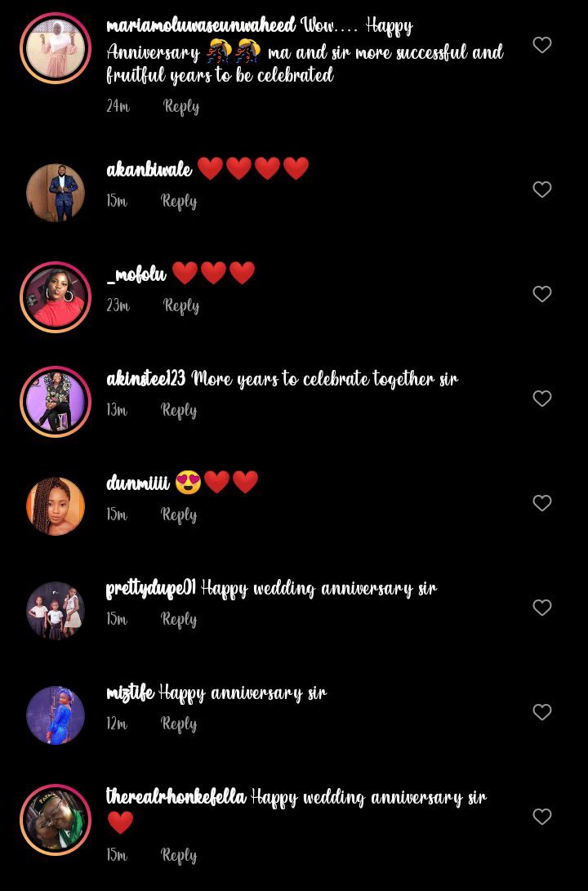
Task: Tap heart on therealrhonkefella's comment
Action: click(x=542, y=816)
